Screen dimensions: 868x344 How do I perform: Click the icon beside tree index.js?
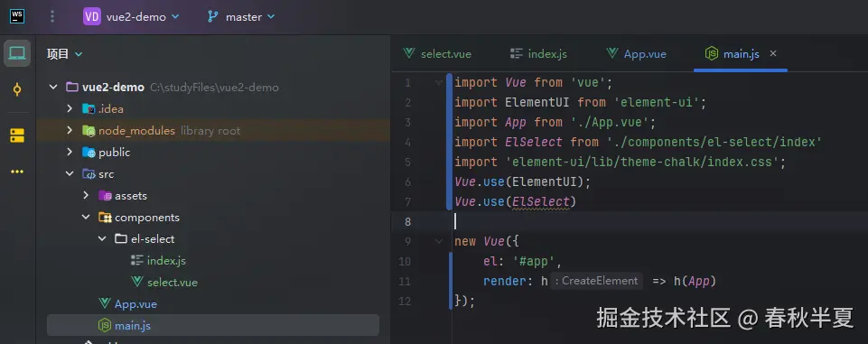click(137, 261)
